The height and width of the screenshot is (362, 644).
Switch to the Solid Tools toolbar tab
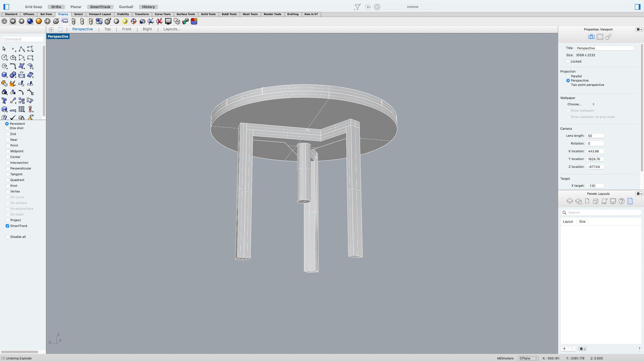(x=208, y=14)
